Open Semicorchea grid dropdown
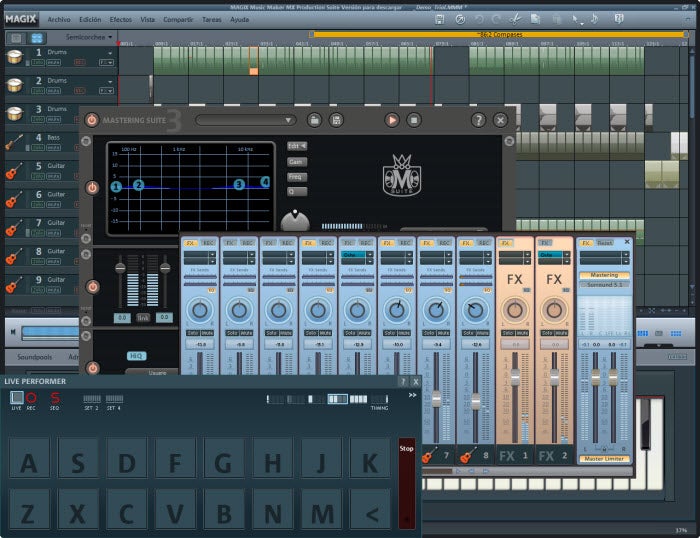700x538 pixels. [x=88, y=37]
